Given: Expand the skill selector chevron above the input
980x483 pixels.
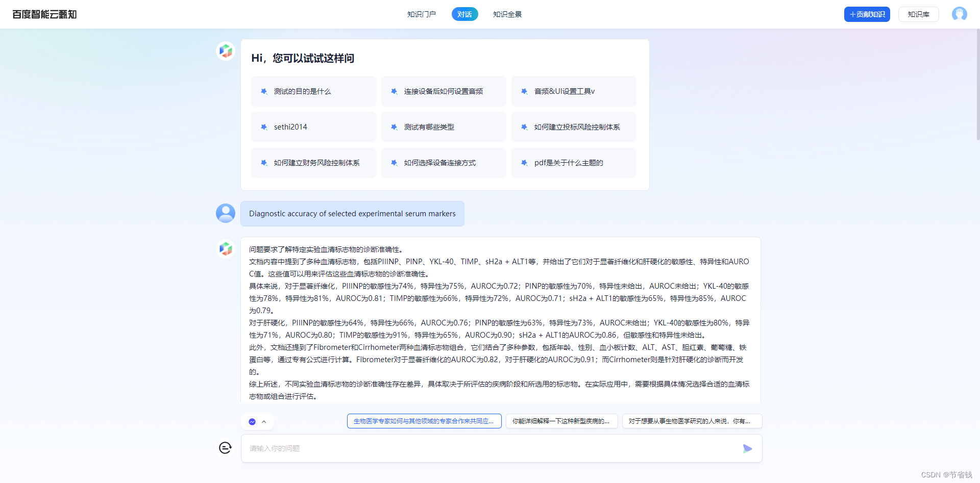Looking at the screenshot, I should point(264,422).
